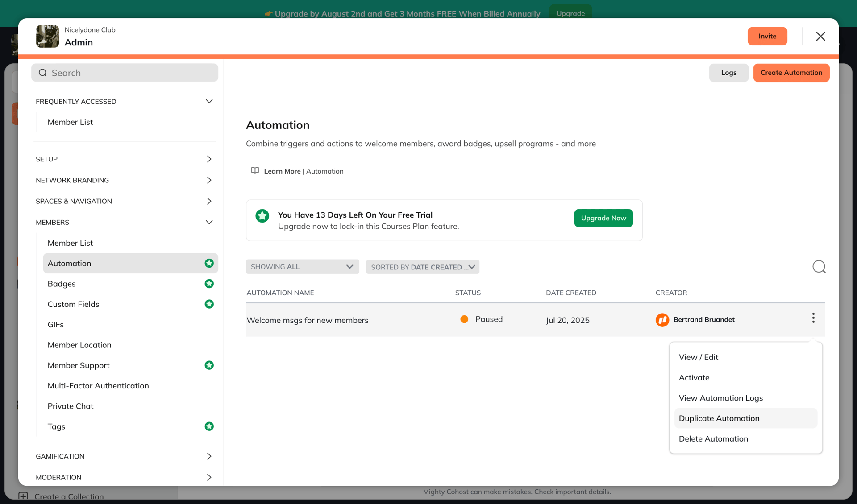Image resolution: width=857 pixels, height=504 pixels.
Task: Select Duplicate Automation from the menu
Action: [x=719, y=418]
